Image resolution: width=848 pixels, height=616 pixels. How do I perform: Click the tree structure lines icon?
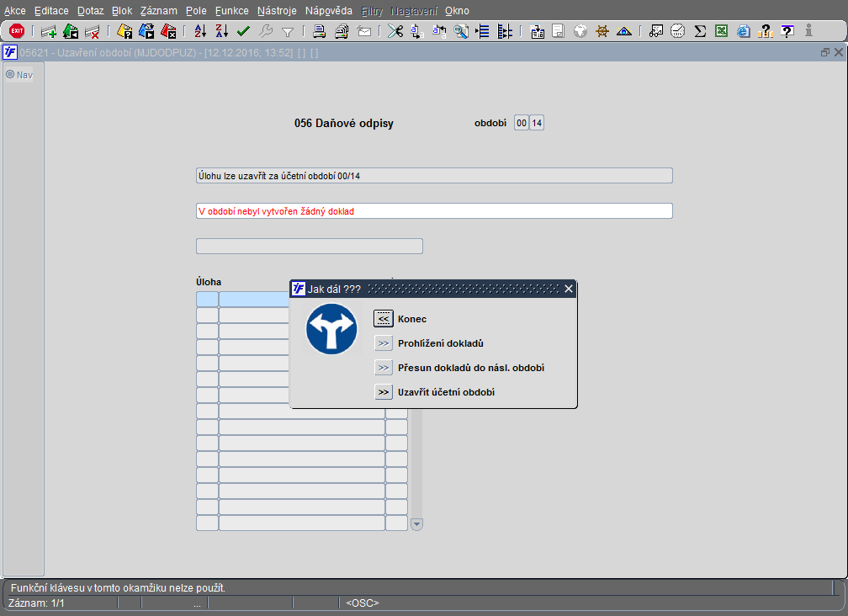tap(505, 31)
